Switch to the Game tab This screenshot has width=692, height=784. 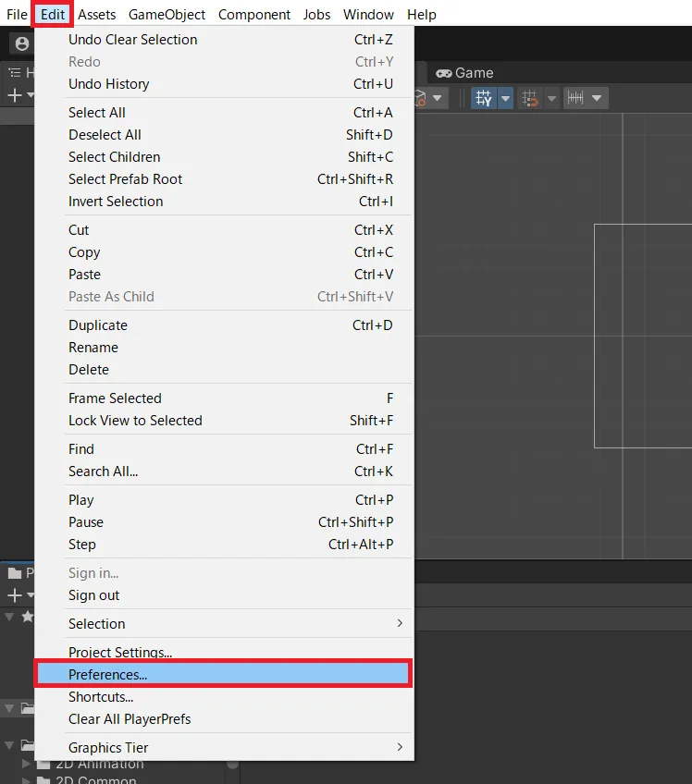click(x=464, y=73)
